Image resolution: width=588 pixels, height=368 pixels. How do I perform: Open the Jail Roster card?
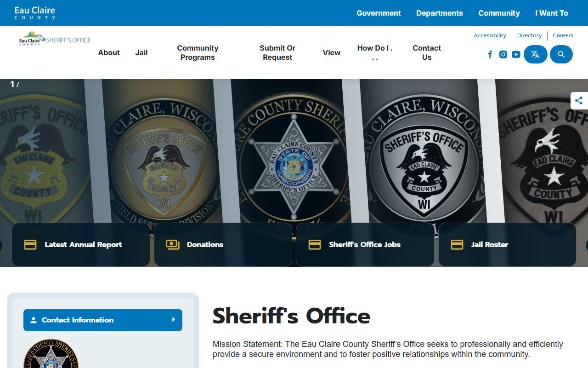point(508,245)
